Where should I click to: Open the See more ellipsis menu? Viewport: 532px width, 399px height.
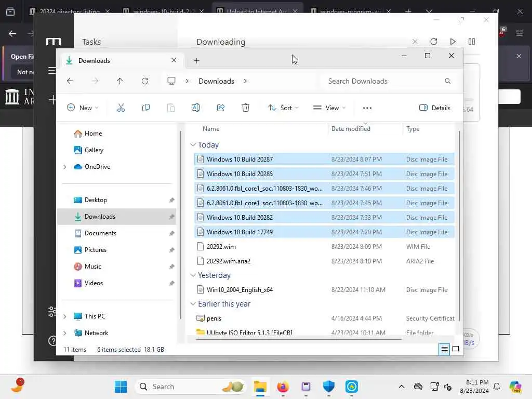[x=367, y=108]
